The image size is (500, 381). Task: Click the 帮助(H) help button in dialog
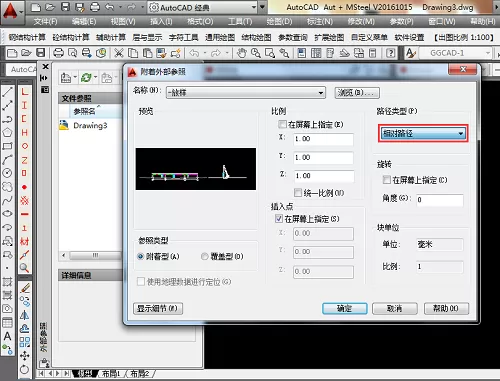pyautogui.click(x=446, y=308)
